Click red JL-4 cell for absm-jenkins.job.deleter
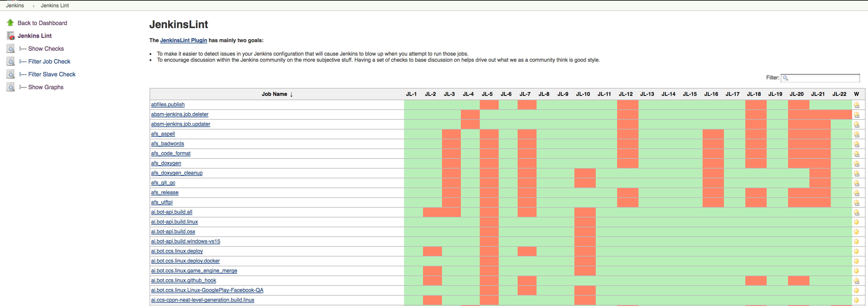Screen dimensions: 868x306 pyautogui.click(x=470, y=115)
